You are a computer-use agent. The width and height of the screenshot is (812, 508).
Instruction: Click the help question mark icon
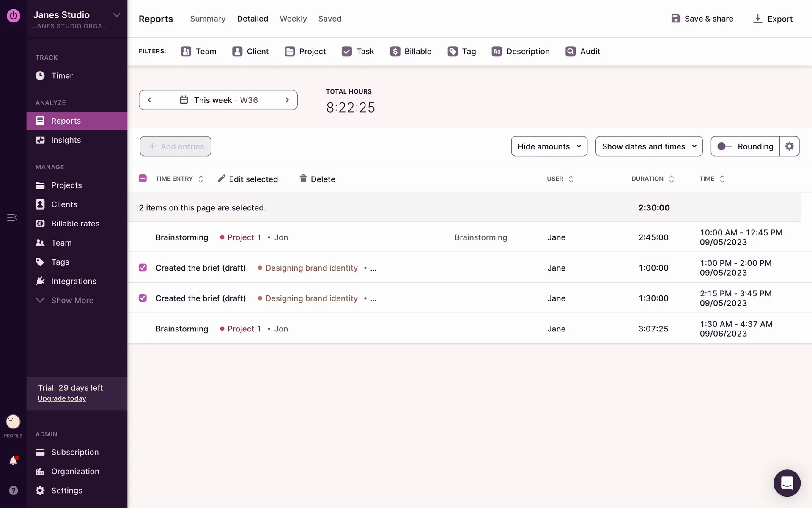click(13, 491)
